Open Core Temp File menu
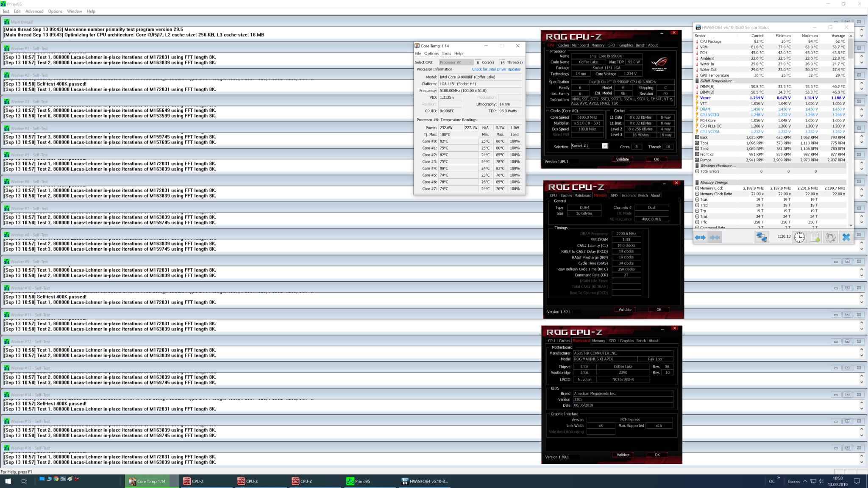The width and height of the screenshot is (868, 488). pos(418,54)
